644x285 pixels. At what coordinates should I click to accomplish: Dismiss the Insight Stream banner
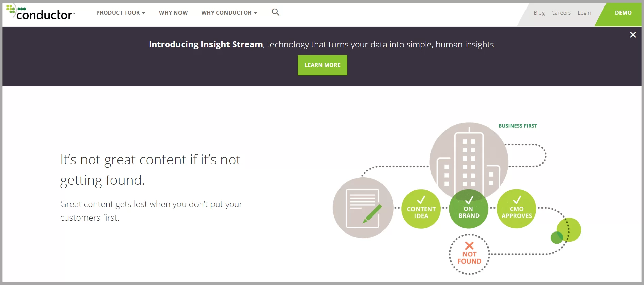tap(633, 35)
